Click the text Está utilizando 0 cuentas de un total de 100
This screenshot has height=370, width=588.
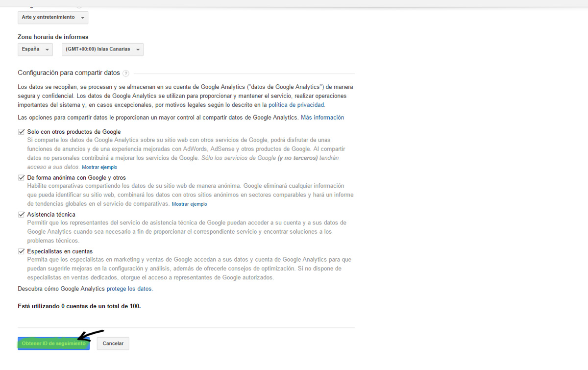pyautogui.click(x=79, y=306)
